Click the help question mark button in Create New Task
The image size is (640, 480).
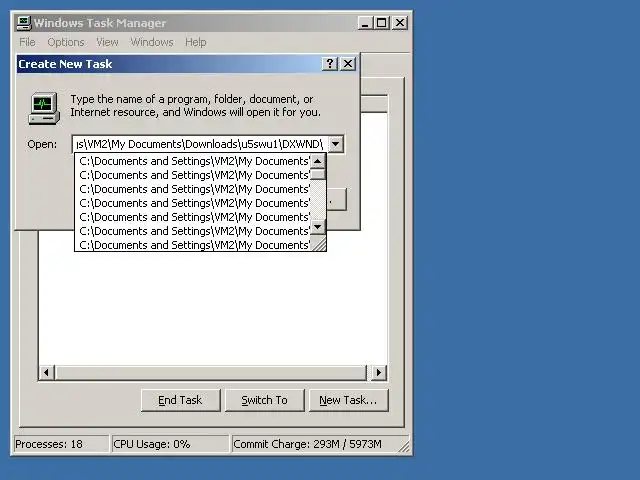(330, 64)
